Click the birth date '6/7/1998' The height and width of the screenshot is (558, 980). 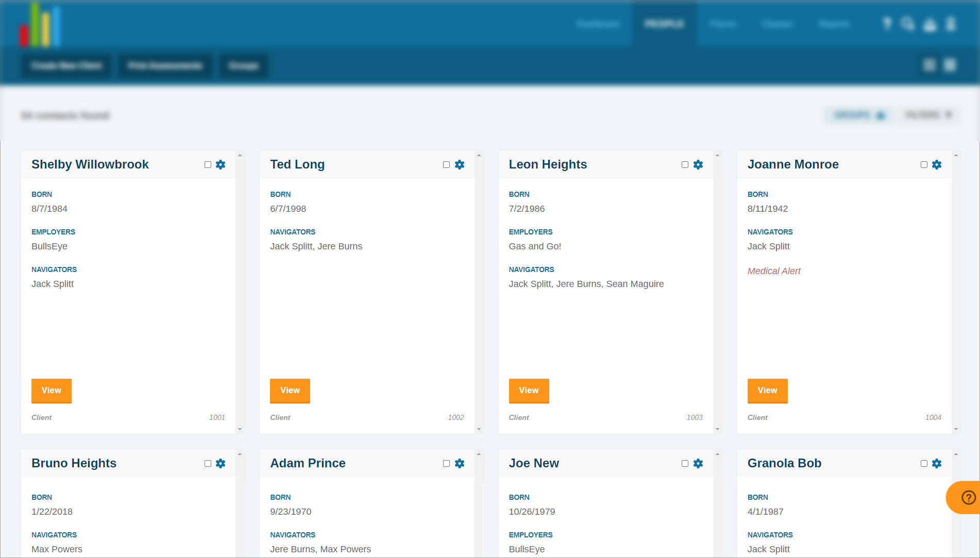(288, 209)
